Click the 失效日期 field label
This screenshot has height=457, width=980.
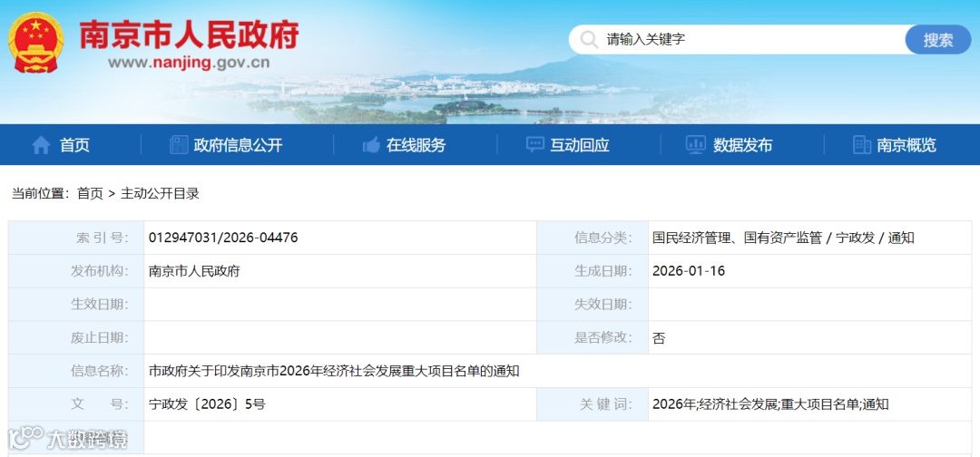click(603, 305)
